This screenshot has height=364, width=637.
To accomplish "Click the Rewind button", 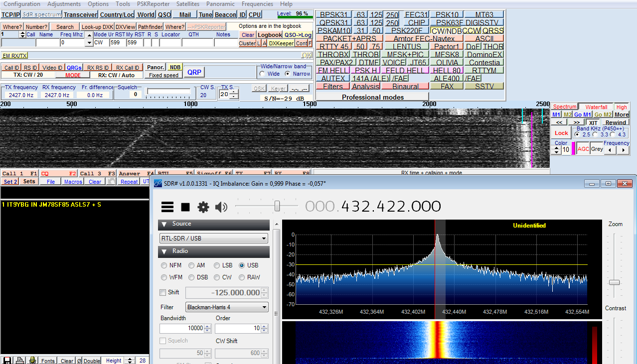I will click(x=616, y=122).
